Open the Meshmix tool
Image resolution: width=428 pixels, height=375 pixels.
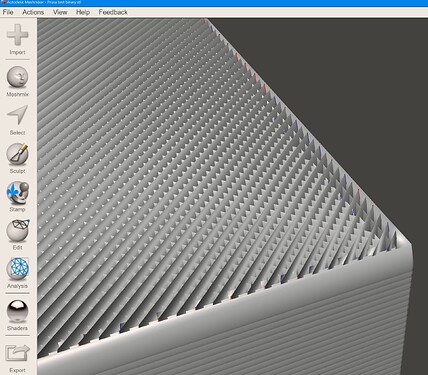[x=17, y=77]
